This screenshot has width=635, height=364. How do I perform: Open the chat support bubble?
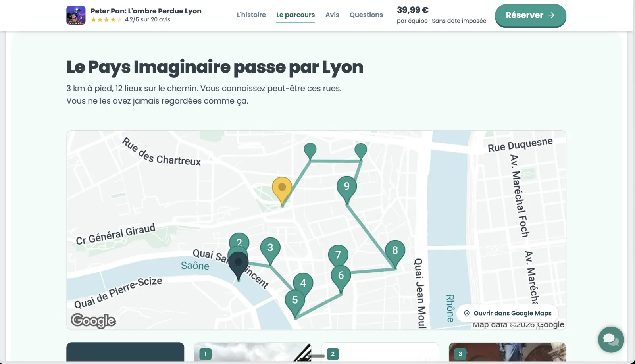click(x=611, y=339)
